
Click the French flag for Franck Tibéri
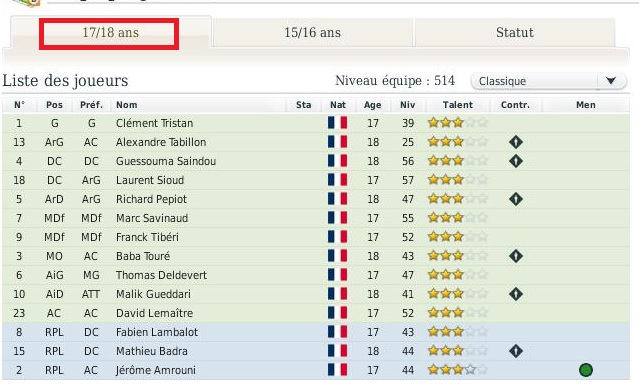click(337, 237)
